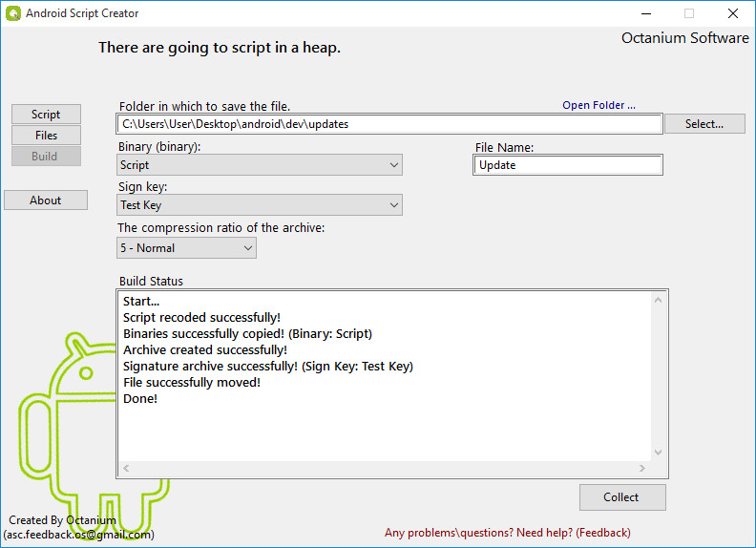Select the 'Signature archive successfully!' log line
The width and height of the screenshot is (756, 548).
coord(268,367)
